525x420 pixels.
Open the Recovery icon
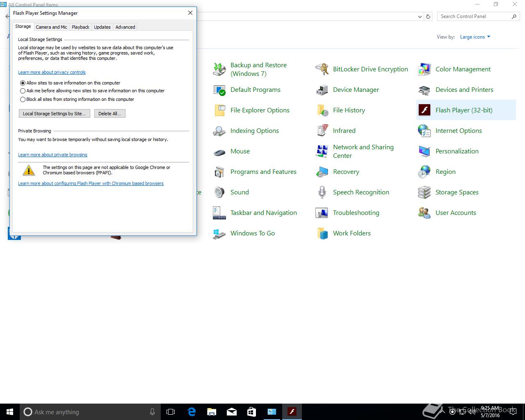tap(322, 172)
